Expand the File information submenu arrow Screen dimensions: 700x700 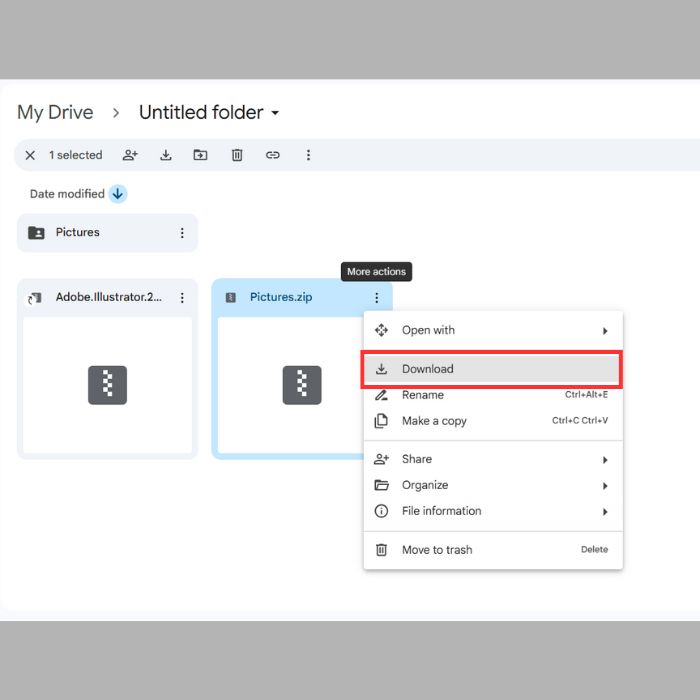[x=605, y=512]
